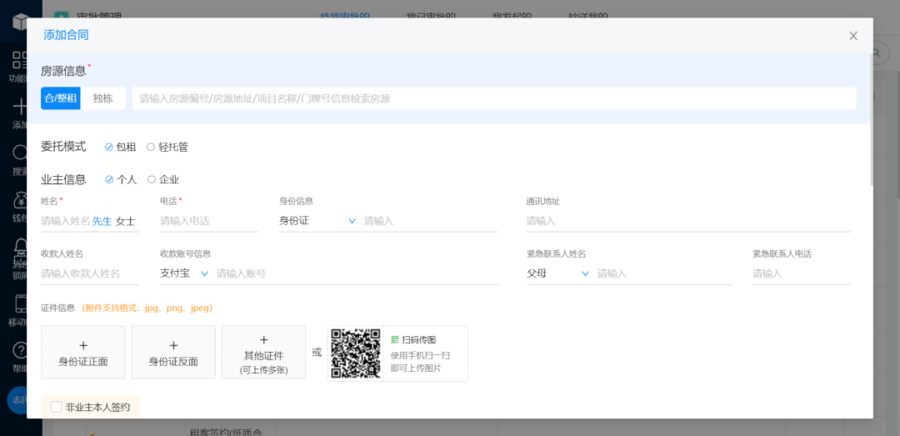
Task: Choose 个人 as owner type
Action: coord(121,180)
